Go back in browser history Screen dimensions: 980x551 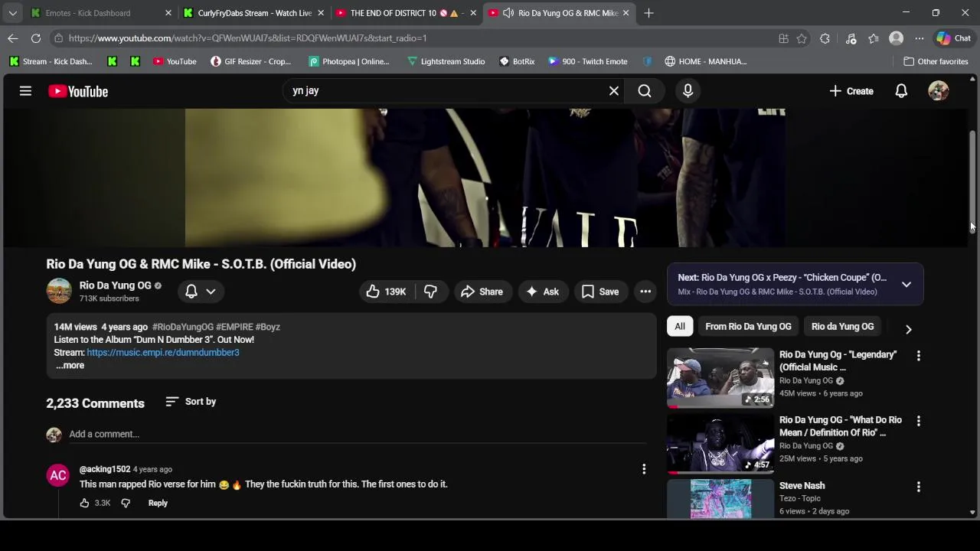click(13, 38)
